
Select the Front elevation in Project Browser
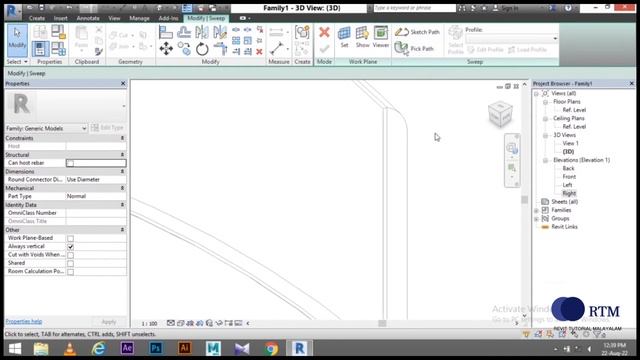[x=569, y=177]
